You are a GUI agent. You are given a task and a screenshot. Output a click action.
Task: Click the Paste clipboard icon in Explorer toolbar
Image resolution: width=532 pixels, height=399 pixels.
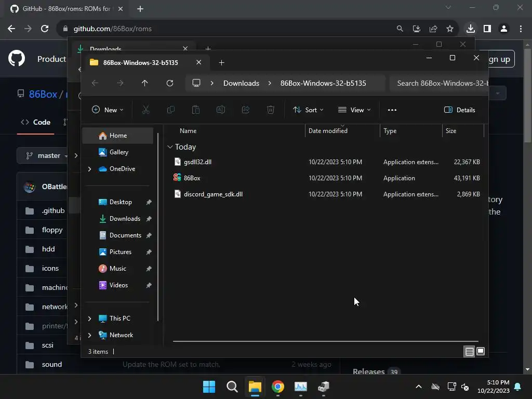tap(196, 110)
